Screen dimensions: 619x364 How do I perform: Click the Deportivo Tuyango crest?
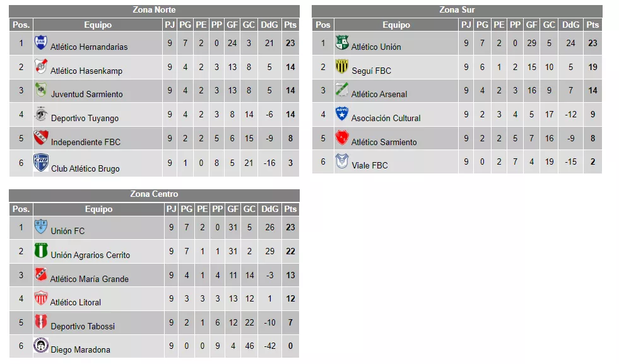tap(40, 114)
